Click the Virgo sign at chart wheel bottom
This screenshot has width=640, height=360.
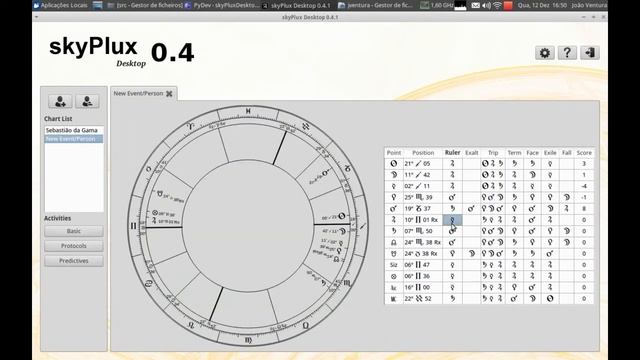point(248,340)
